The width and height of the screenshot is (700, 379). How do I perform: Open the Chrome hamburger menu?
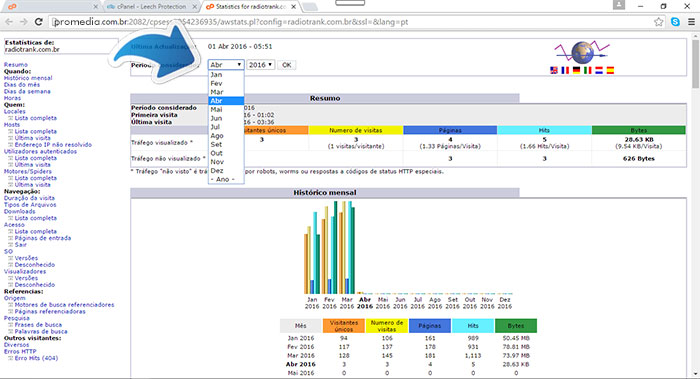pyautogui.click(x=691, y=22)
